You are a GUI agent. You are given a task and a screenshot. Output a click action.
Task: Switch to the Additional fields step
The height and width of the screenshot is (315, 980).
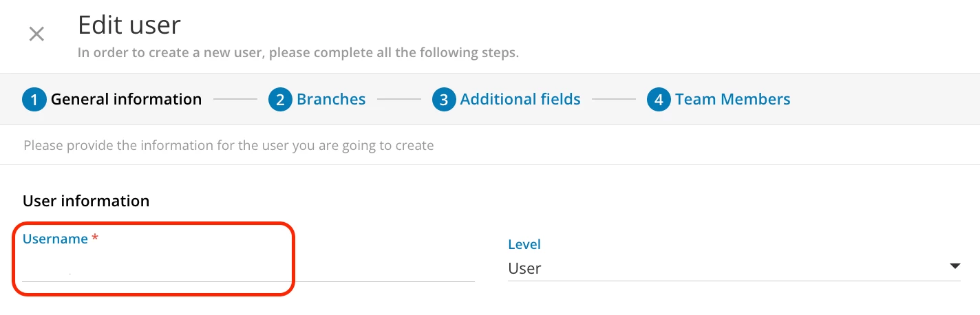click(x=520, y=100)
